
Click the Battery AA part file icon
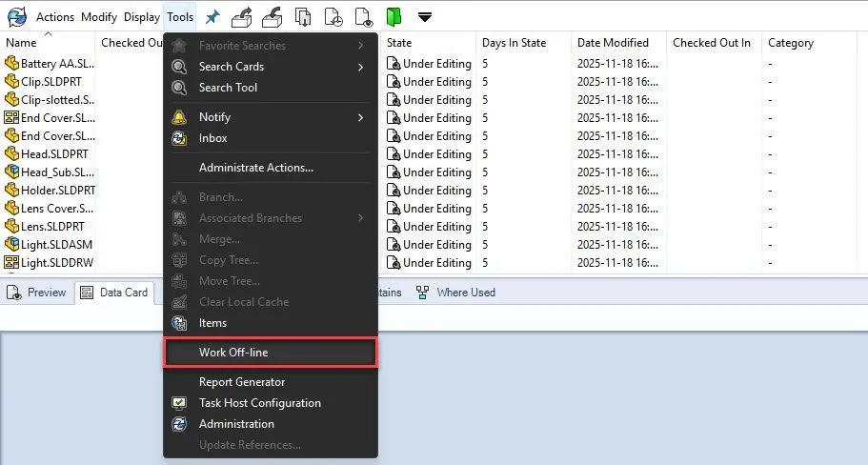[11, 64]
